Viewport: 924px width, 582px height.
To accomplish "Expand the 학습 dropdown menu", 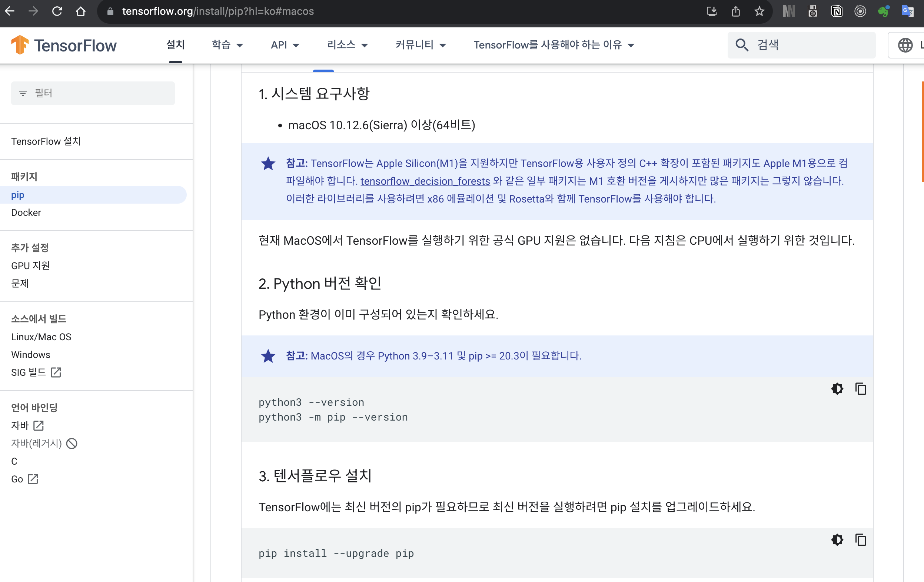I will click(x=227, y=45).
